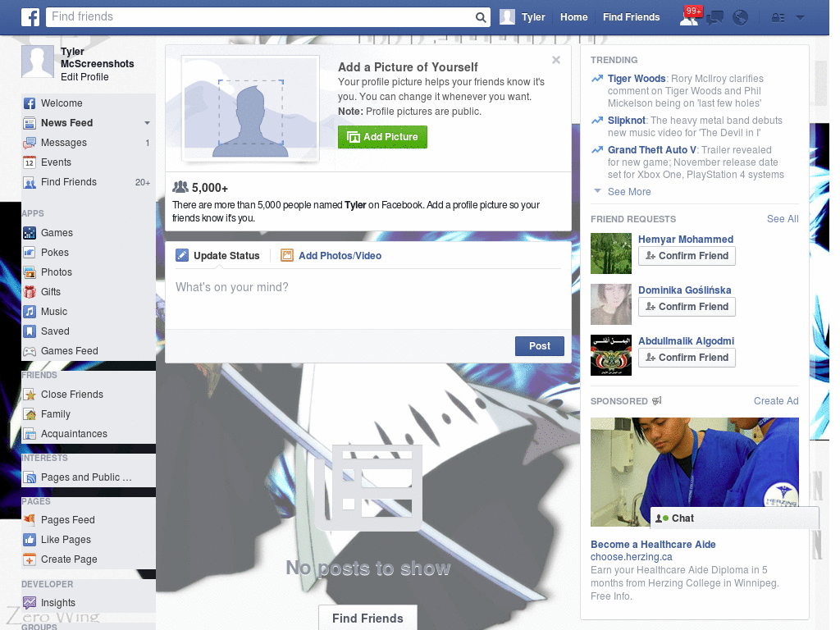This screenshot has height=630, width=840.
Task: Open Home in top navigation
Action: point(573,17)
